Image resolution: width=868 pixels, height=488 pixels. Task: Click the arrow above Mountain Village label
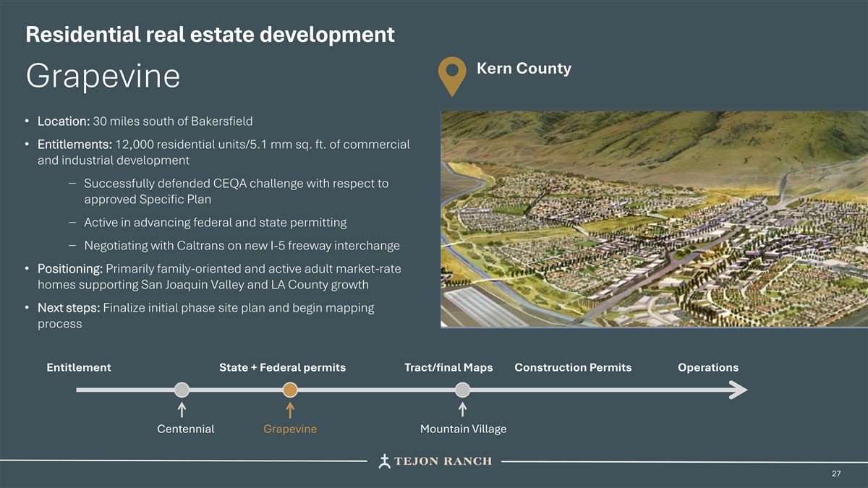[x=463, y=410]
